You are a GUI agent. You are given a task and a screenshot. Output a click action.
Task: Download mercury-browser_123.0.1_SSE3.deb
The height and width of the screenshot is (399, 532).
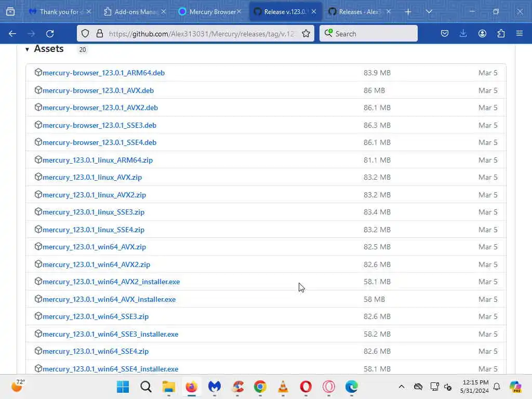pos(99,125)
